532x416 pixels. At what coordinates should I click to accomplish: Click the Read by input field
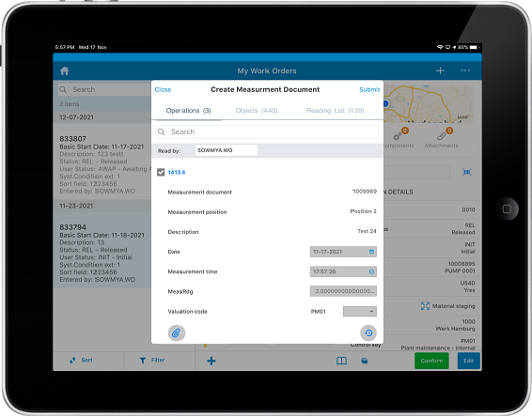227,150
